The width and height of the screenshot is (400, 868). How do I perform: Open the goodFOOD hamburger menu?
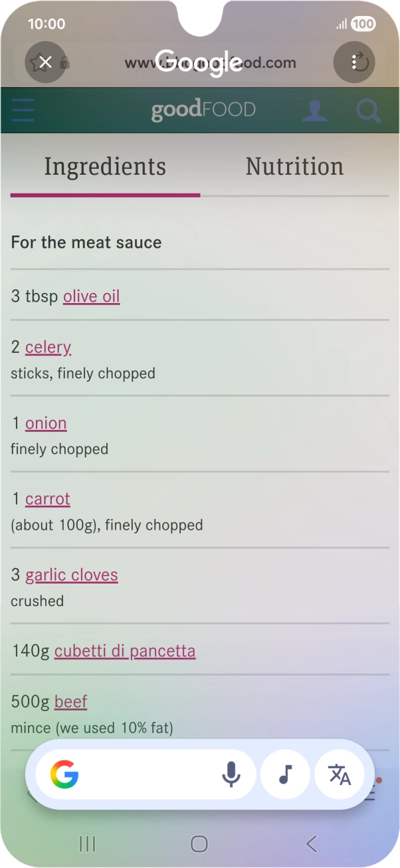coord(23,110)
